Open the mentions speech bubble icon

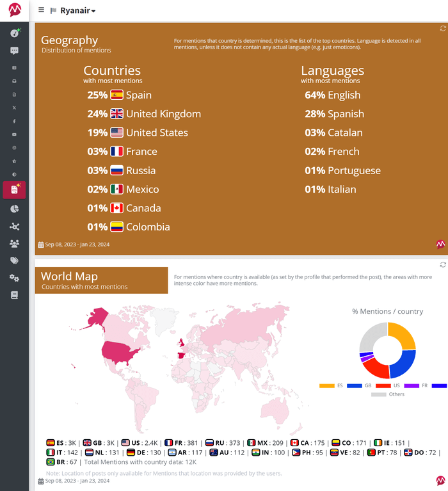[15, 51]
